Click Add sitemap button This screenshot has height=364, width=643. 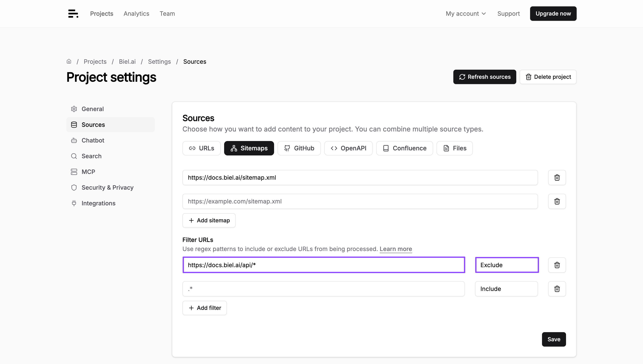point(209,220)
